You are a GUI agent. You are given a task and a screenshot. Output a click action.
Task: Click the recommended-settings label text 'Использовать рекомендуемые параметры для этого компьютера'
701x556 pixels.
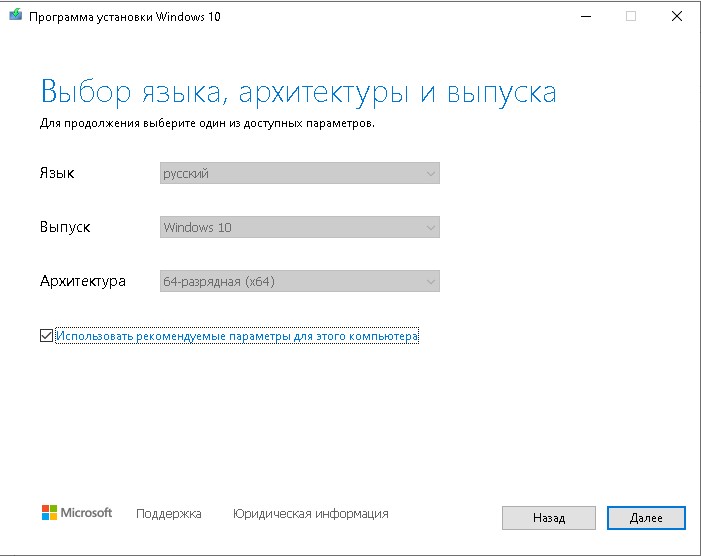pyautogui.click(x=237, y=336)
